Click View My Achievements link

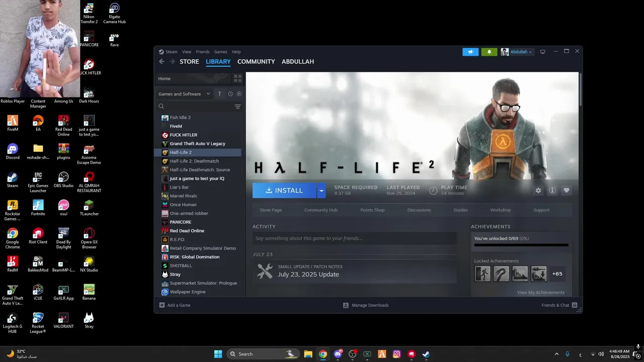(x=541, y=293)
